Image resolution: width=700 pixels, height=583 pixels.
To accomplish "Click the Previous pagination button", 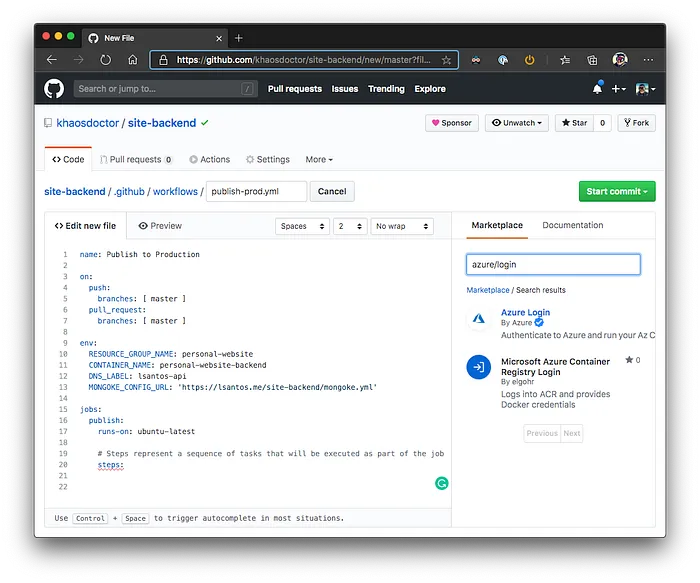I will coord(542,433).
